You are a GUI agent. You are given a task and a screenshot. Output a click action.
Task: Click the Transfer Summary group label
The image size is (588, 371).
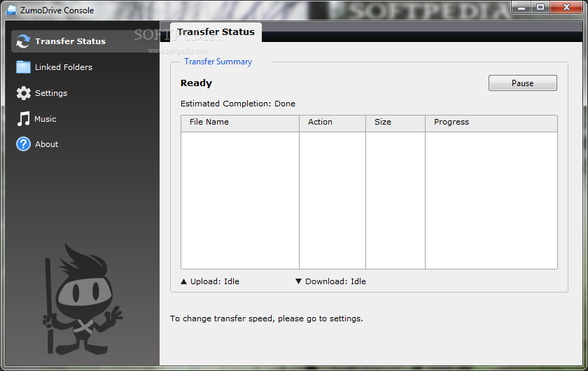pyautogui.click(x=218, y=62)
